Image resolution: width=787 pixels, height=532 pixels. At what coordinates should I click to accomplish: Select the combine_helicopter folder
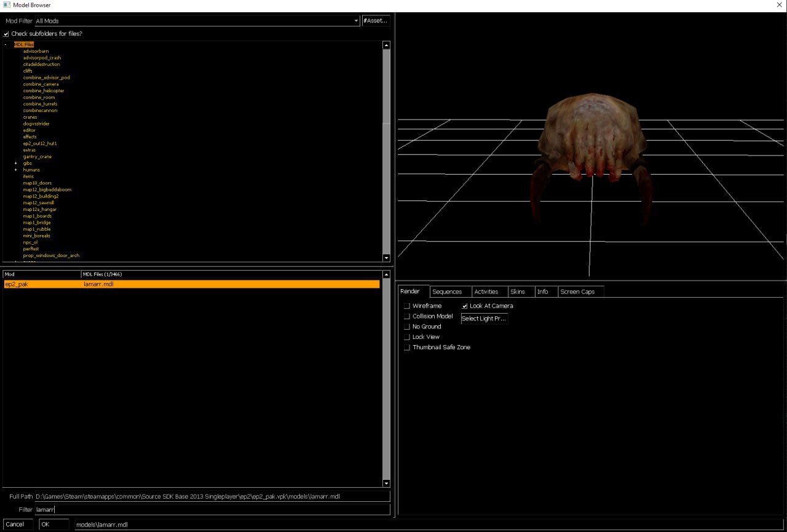pos(43,90)
